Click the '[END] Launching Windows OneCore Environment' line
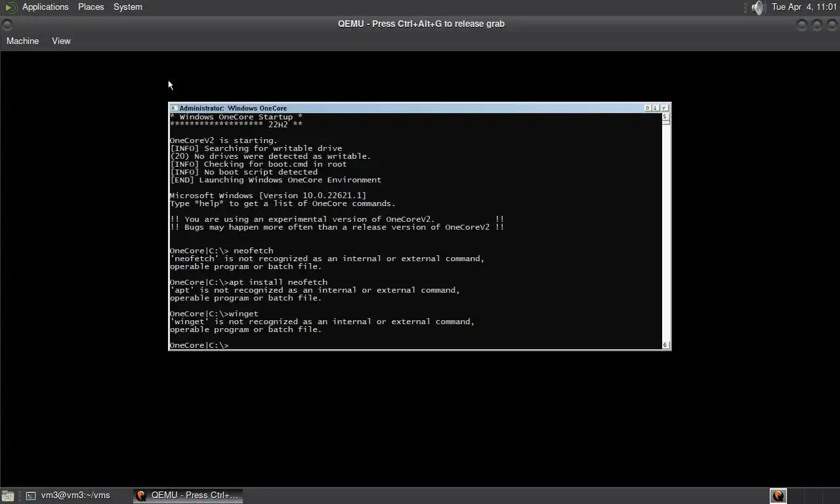Screen dimensions: 840x504 pyautogui.click(x=275, y=180)
